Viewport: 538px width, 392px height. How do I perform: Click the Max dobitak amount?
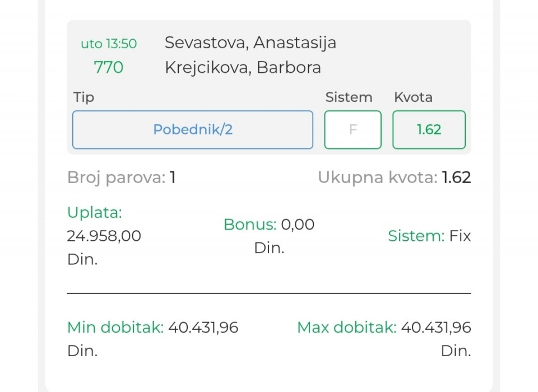click(x=436, y=327)
